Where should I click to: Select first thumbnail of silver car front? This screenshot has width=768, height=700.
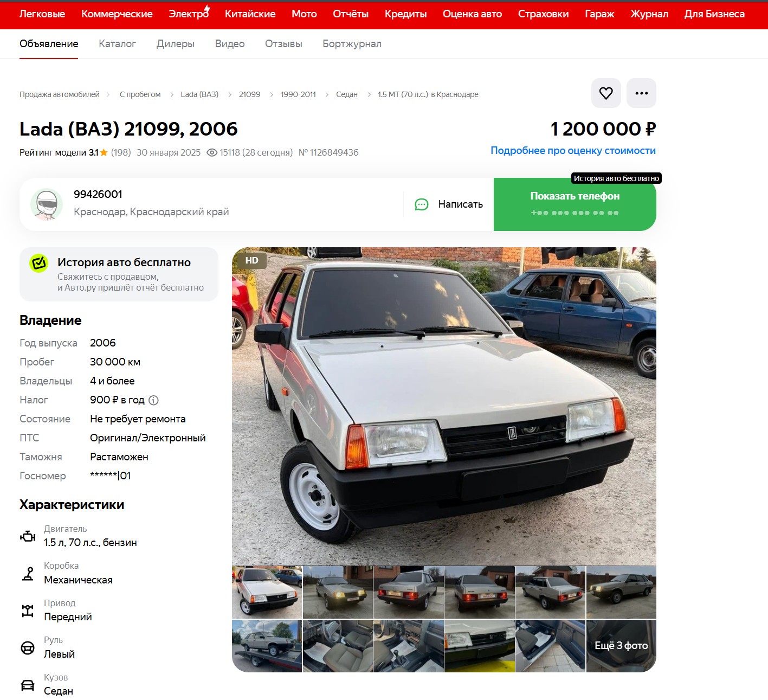tap(267, 592)
